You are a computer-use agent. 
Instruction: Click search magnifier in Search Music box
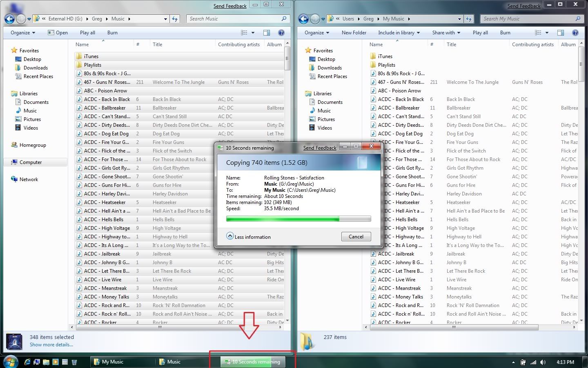[284, 19]
